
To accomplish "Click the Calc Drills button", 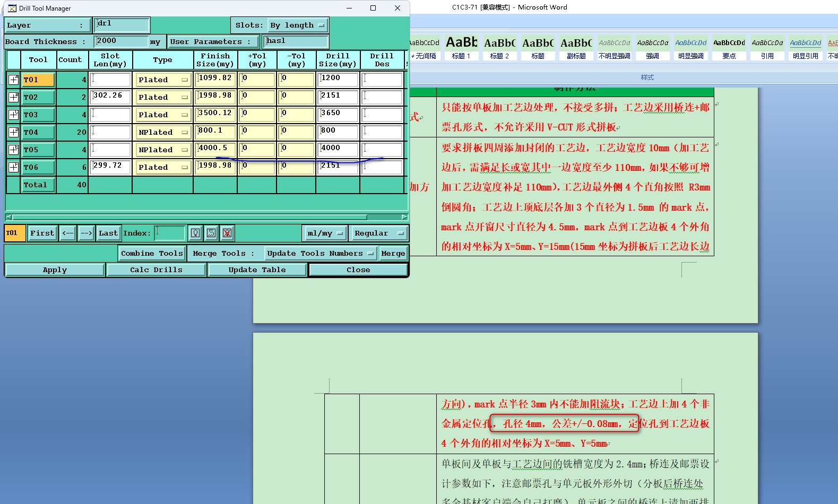I will pyautogui.click(x=156, y=270).
